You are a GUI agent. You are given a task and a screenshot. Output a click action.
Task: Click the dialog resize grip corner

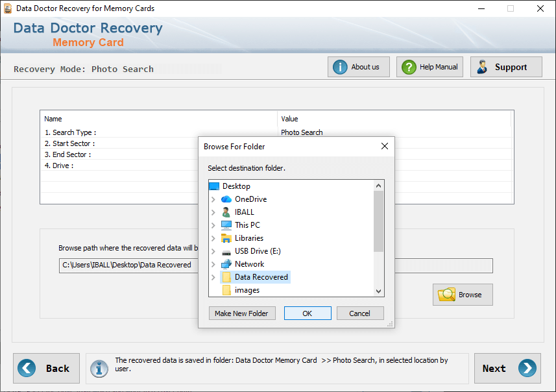coord(390,324)
